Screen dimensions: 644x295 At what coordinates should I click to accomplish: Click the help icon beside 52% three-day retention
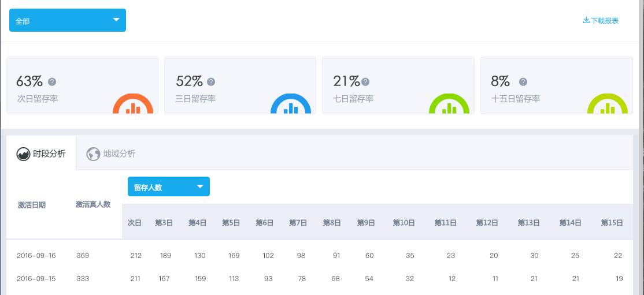211,82
